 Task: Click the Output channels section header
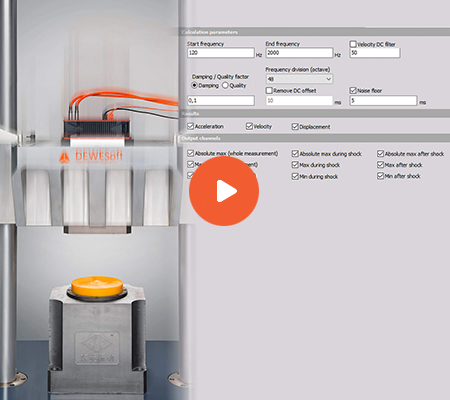(315, 138)
